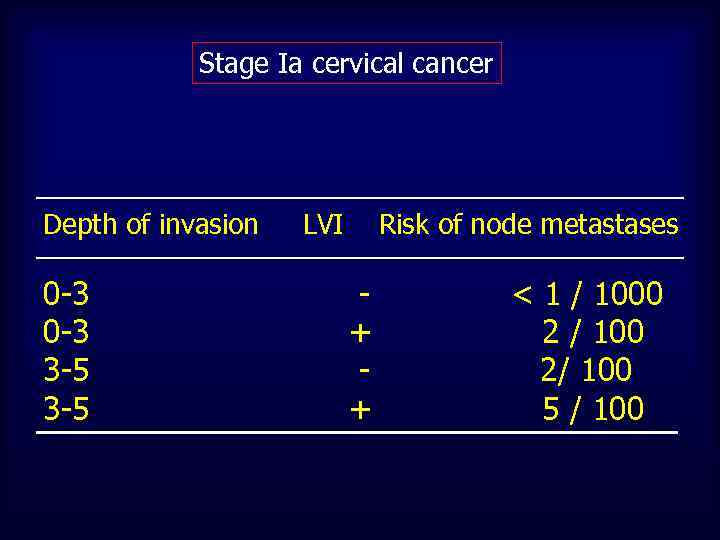Click the "2 / 100" risk in second row
The width and height of the screenshot is (720, 540).
click(x=593, y=332)
